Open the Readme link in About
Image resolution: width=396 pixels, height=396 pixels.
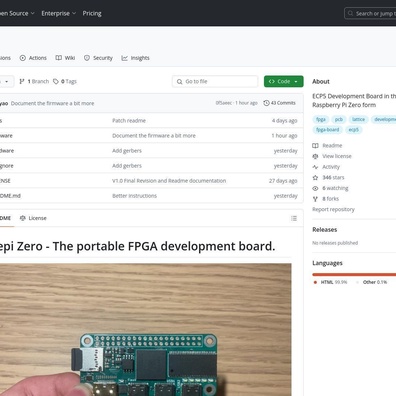332,146
